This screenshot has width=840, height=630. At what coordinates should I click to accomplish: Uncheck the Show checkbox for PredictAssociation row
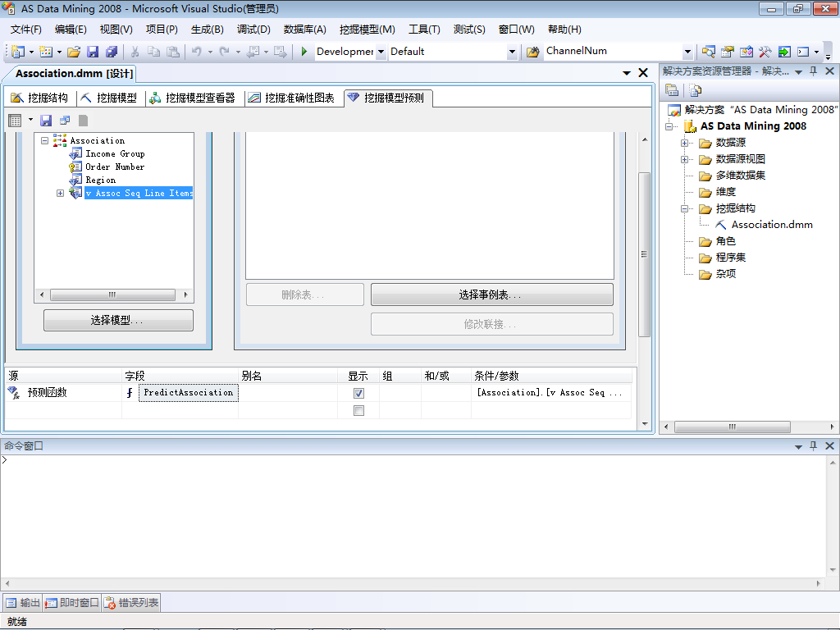(359, 393)
